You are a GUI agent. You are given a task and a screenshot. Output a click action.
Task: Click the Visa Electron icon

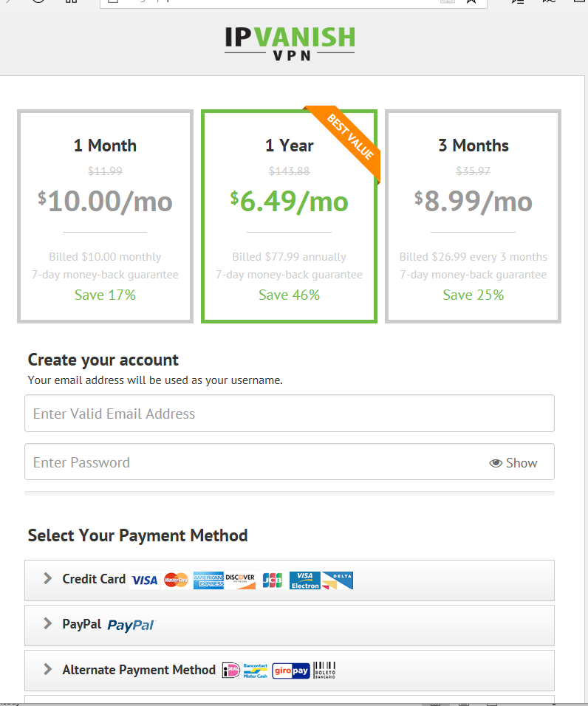(305, 580)
